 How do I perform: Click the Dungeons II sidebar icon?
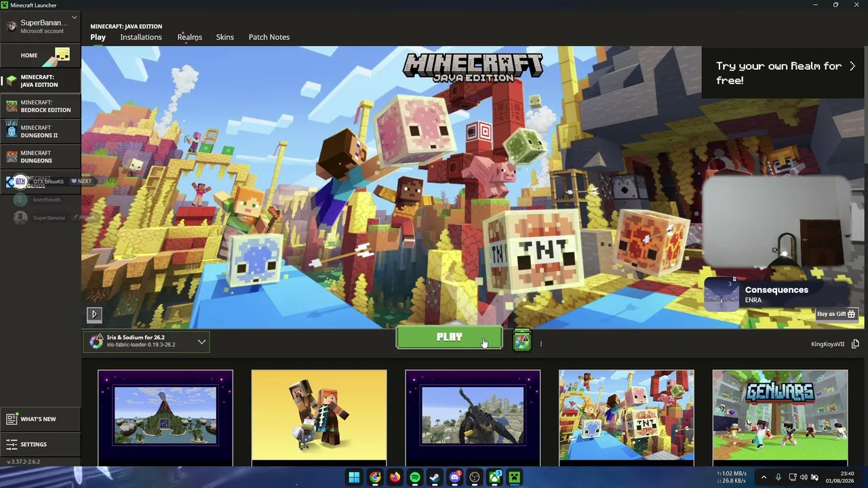pos(12,129)
